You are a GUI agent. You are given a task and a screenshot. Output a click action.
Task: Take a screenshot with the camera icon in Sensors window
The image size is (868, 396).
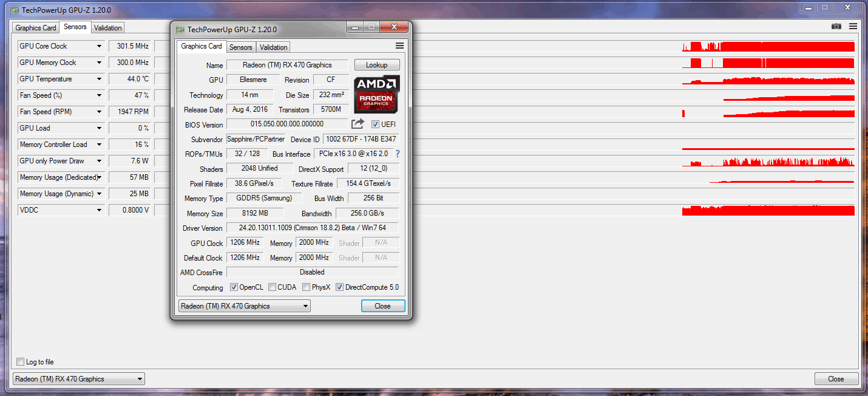(x=836, y=27)
